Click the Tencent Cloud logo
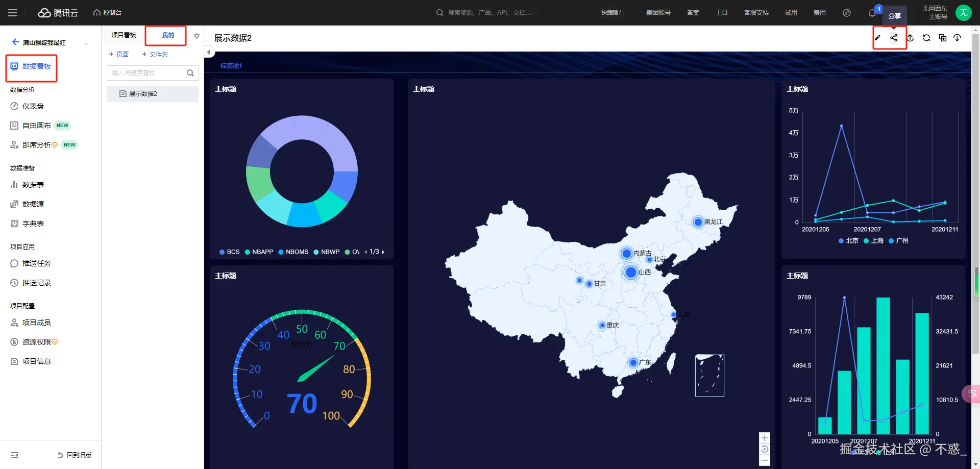Image resolution: width=980 pixels, height=469 pixels. [x=58, y=13]
